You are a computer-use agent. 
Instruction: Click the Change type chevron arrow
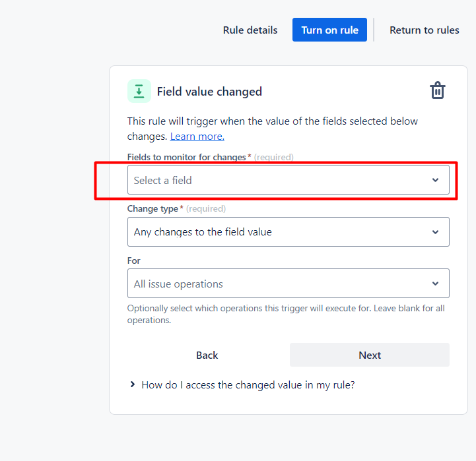pos(435,232)
